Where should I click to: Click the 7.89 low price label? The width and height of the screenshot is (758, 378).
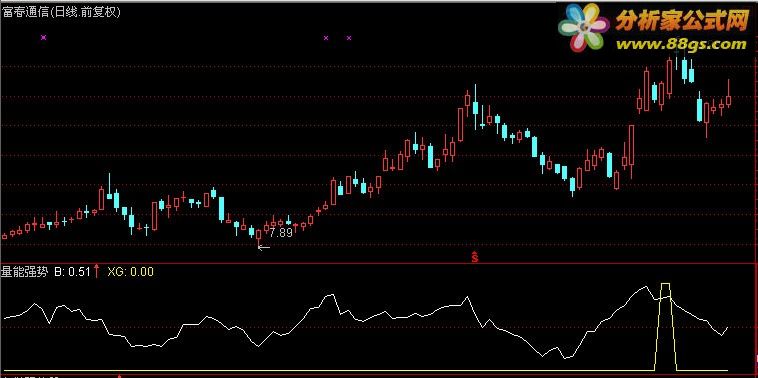tap(281, 233)
